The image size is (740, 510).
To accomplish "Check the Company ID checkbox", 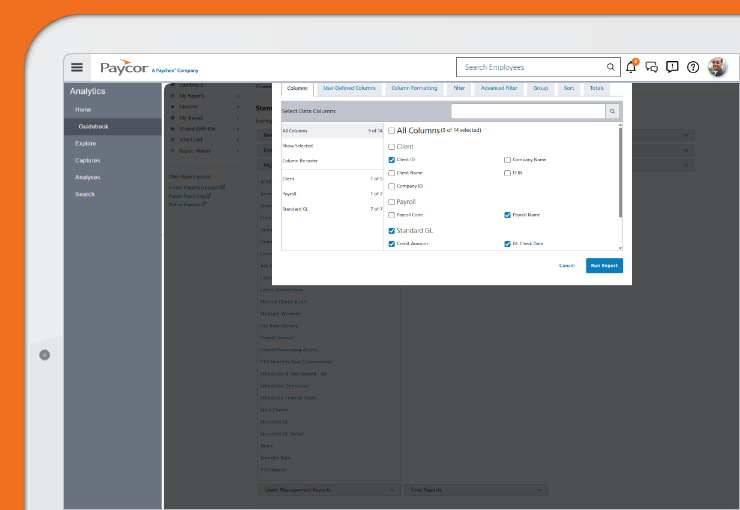I will 391,186.
